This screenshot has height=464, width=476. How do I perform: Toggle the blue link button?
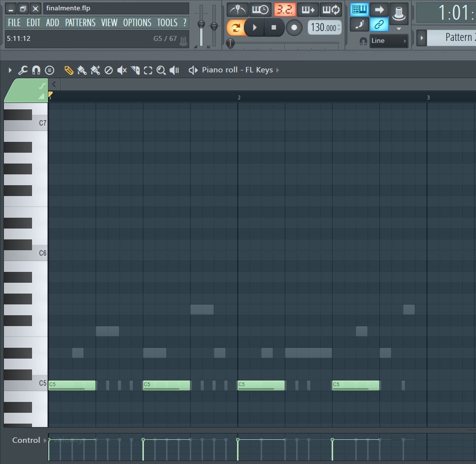(379, 24)
